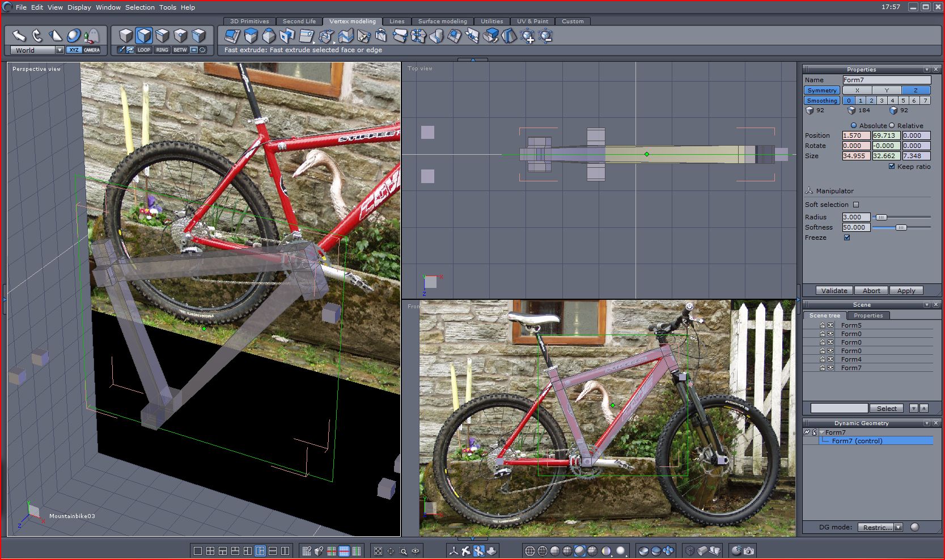The height and width of the screenshot is (560, 945).
Task: Click the eye view icon in bottom toolbar
Action: 416,551
